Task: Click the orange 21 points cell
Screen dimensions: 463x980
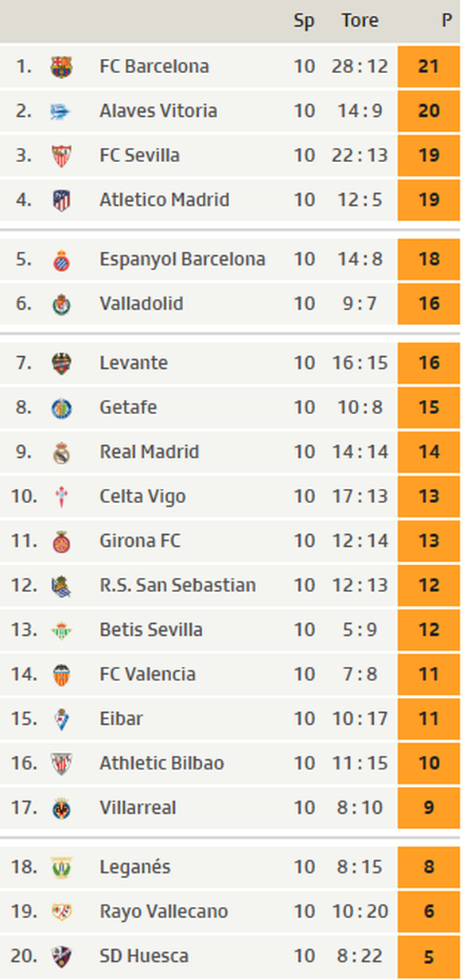Action: 429,66
